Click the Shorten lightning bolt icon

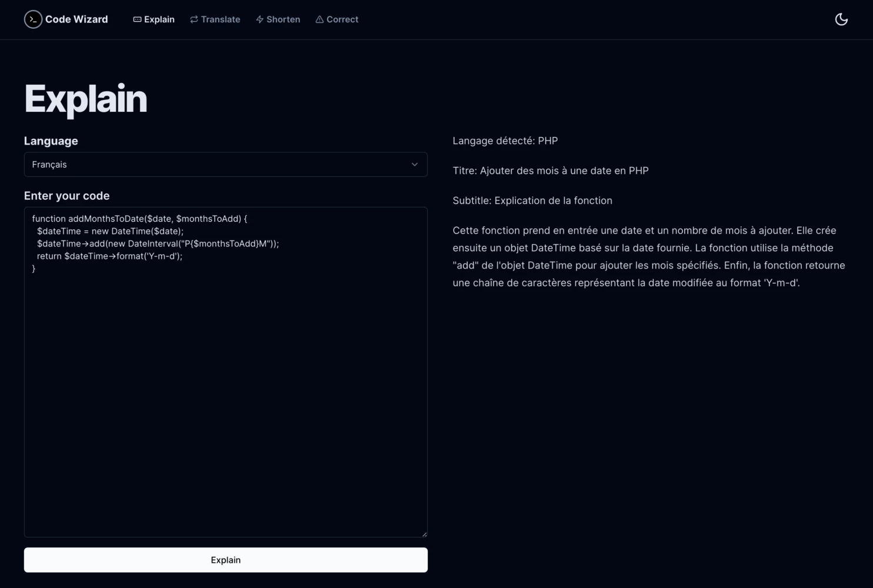coord(259,19)
